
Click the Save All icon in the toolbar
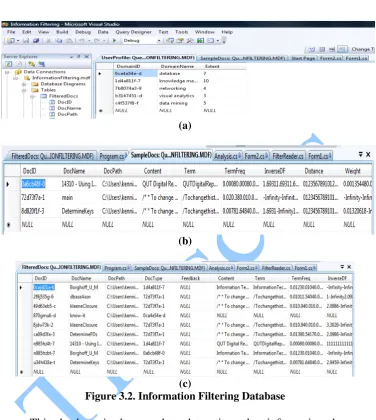tap(36, 41)
